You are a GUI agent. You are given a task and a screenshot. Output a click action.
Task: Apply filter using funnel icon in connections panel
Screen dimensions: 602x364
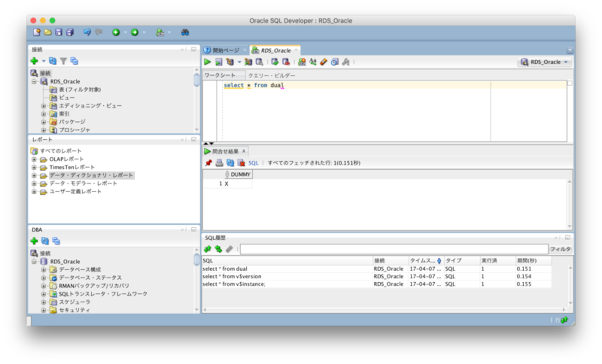(63, 61)
